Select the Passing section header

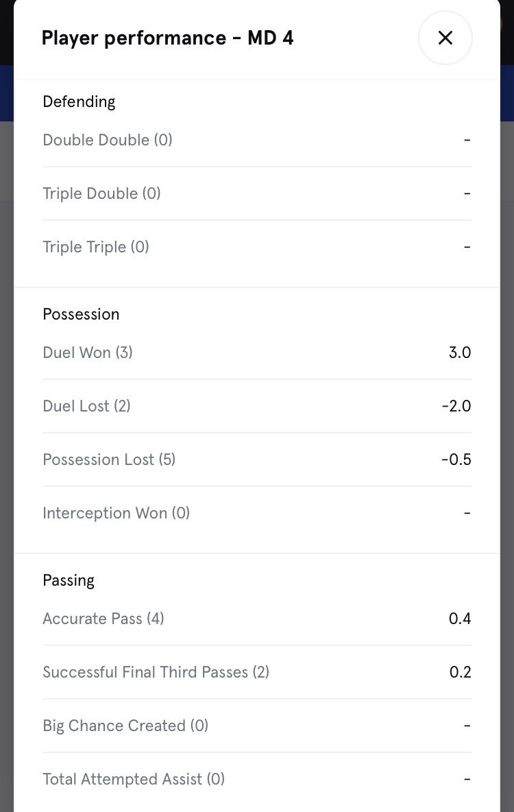click(x=69, y=580)
